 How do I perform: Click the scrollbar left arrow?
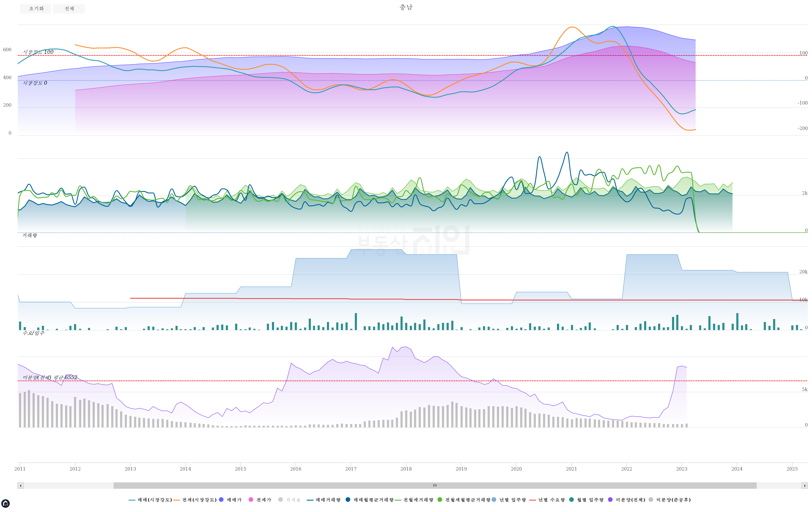[21, 486]
